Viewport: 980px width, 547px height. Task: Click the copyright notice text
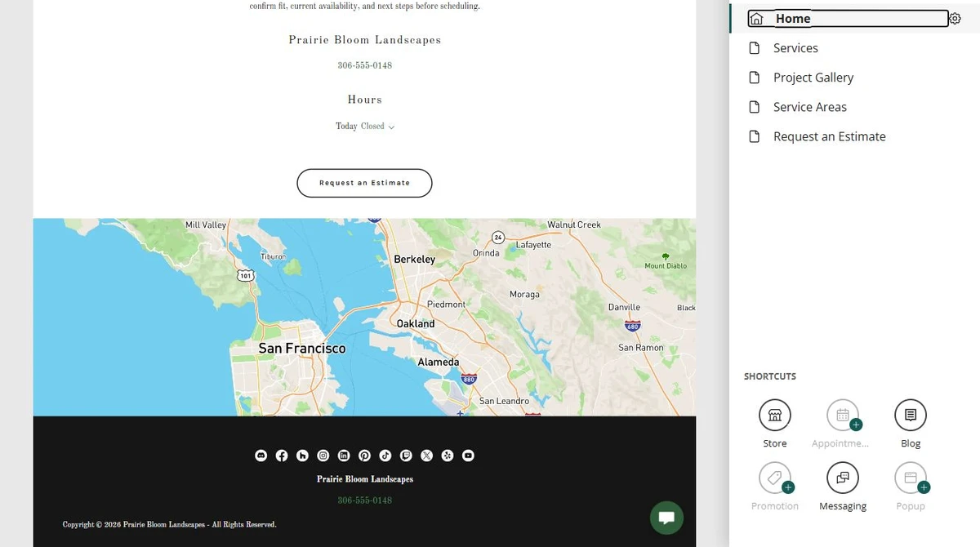pyautogui.click(x=169, y=524)
